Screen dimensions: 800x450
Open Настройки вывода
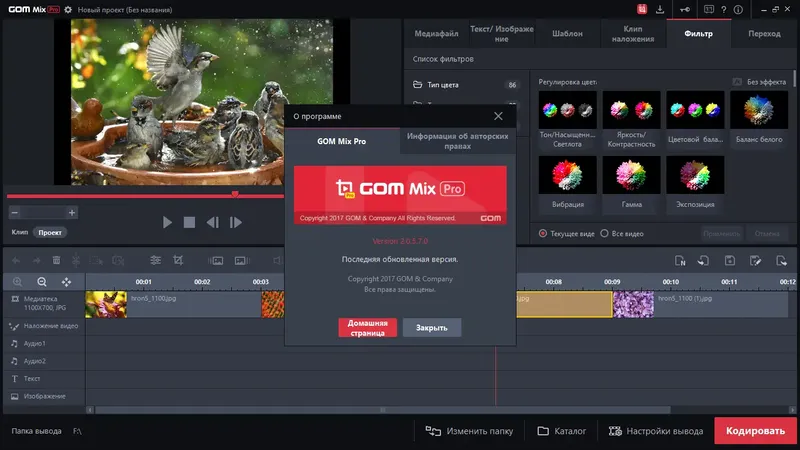click(x=656, y=431)
